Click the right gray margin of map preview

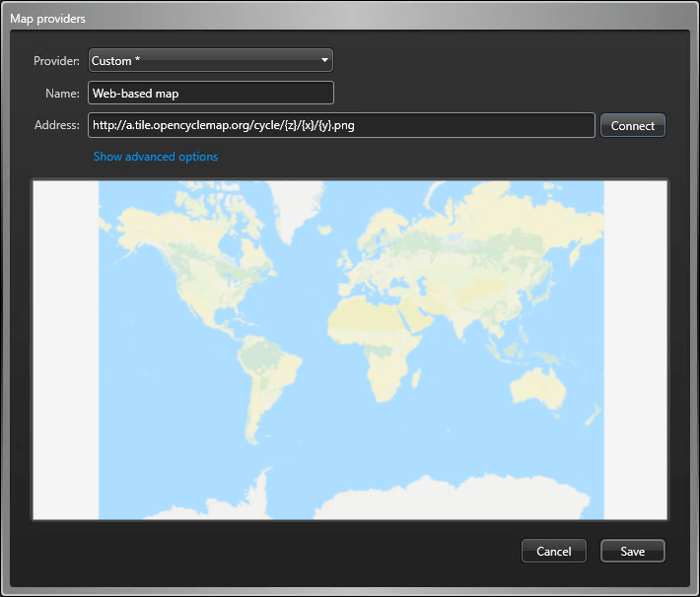pos(635,350)
